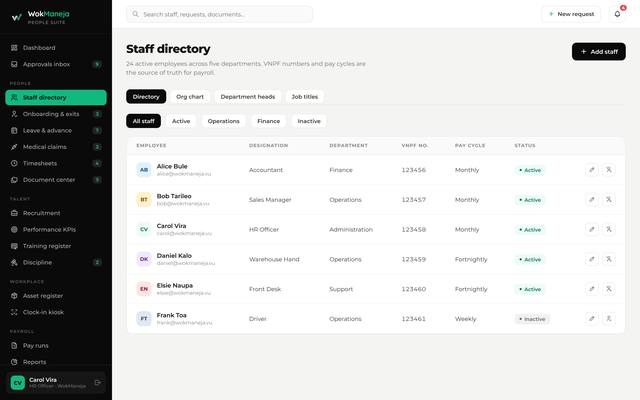The height and width of the screenshot is (400, 640).
Task: Click the Weekly pay cycle cell
Action: tap(465, 319)
